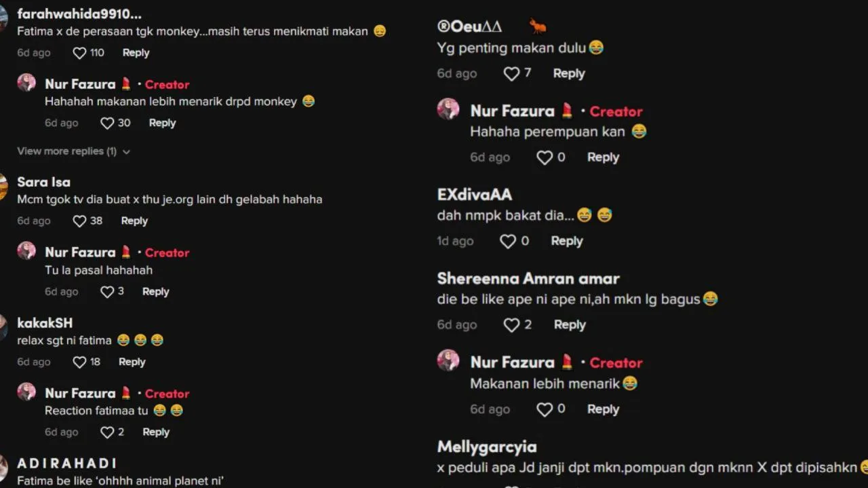Like the "Hahaha perempuan kan" reply
This screenshot has height=488, width=868.
(x=545, y=157)
